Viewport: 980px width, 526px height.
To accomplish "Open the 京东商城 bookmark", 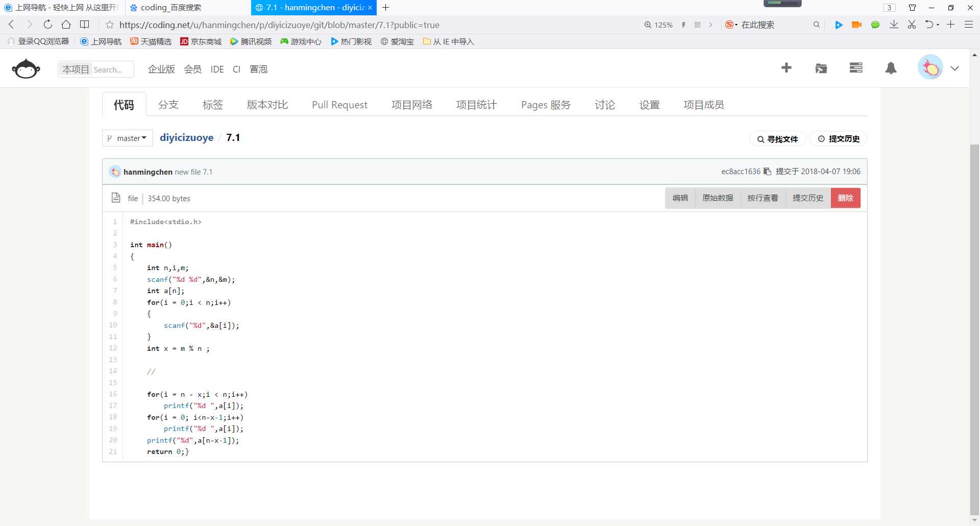I will 201,41.
